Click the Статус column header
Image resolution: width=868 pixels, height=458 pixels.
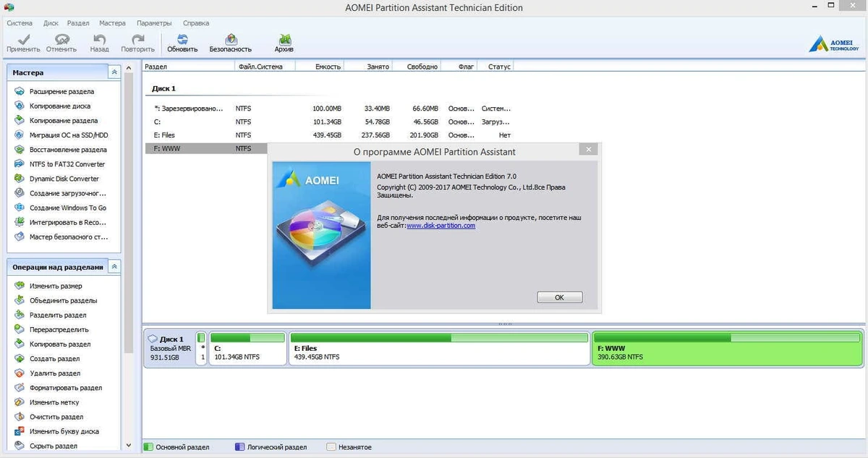[495, 67]
